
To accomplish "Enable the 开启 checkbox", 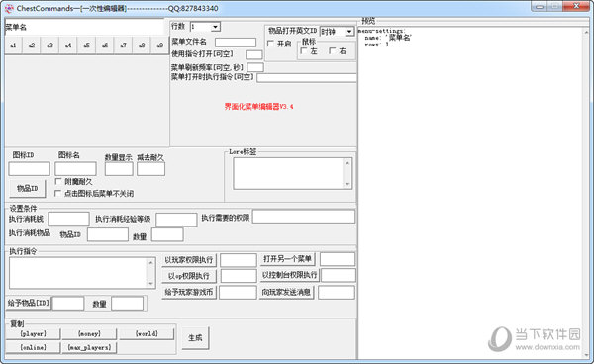I will click(270, 44).
